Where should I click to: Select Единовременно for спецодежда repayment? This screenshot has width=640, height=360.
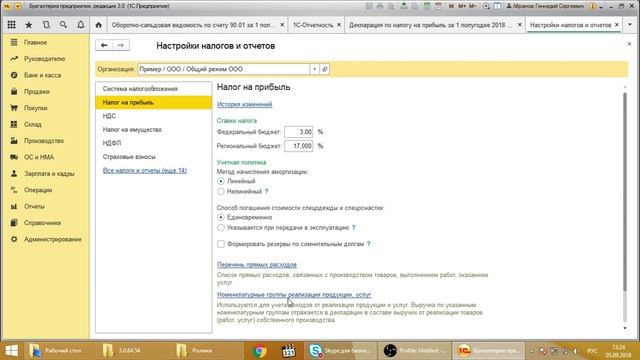tap(221, 218)
